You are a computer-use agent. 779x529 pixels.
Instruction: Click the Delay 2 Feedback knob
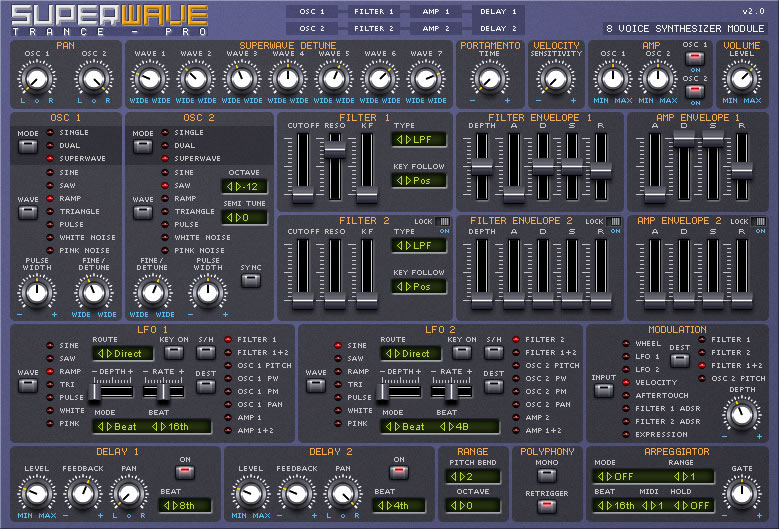click(x=297, y=493)
